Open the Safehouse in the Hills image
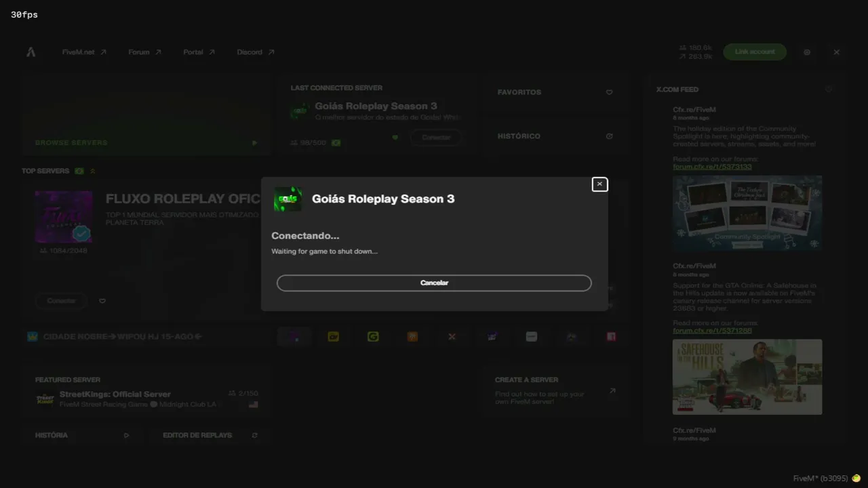 (x=747, y=377)
